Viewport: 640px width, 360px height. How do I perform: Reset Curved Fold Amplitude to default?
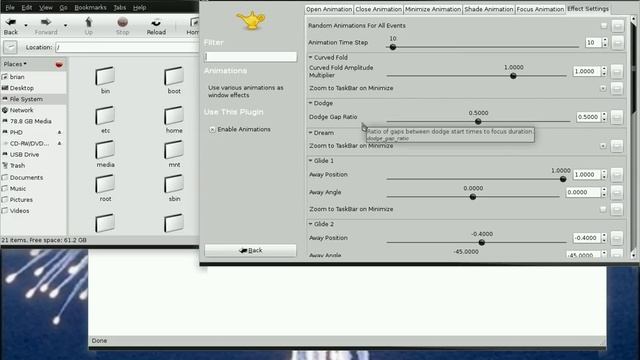pyautogui.click(x=617, y=71)
